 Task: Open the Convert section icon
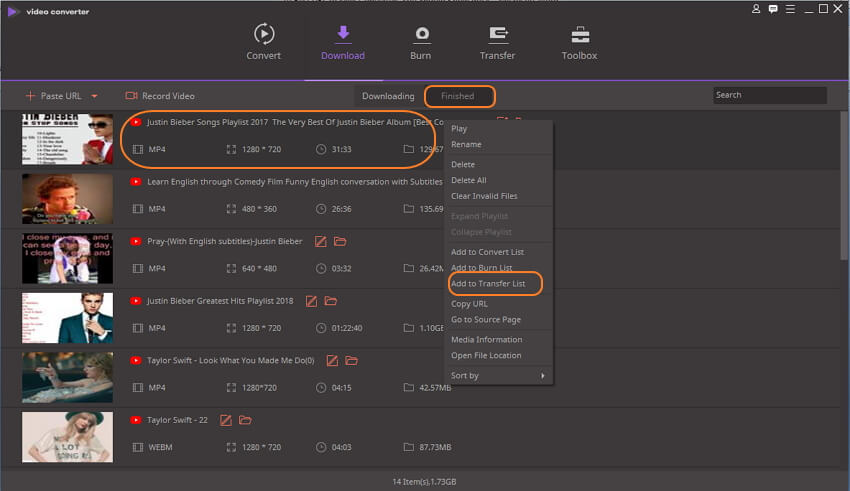pyautogui.click(x=263, y=34)
